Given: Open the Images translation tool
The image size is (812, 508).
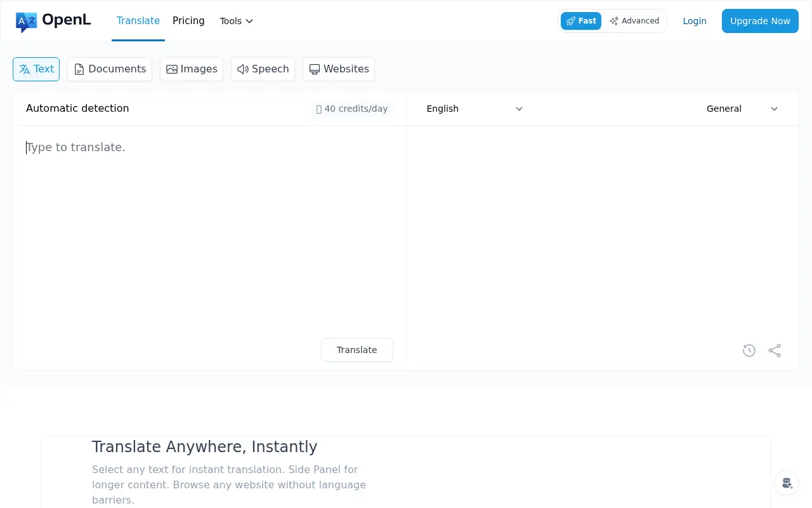Looking at the screenshot, I should point(171,69).
